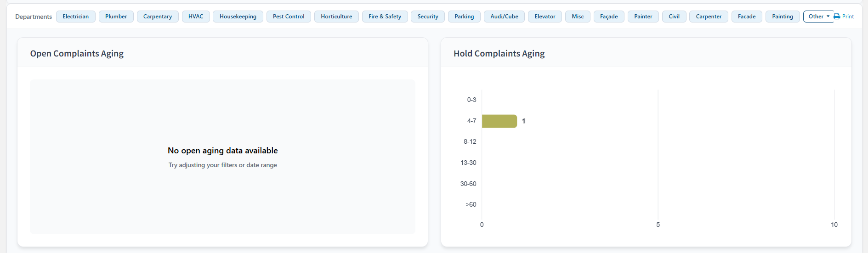The height and width of the screenshot is (253, 868).
Task: Select the Painting department chip
Action: coord(783,17)
